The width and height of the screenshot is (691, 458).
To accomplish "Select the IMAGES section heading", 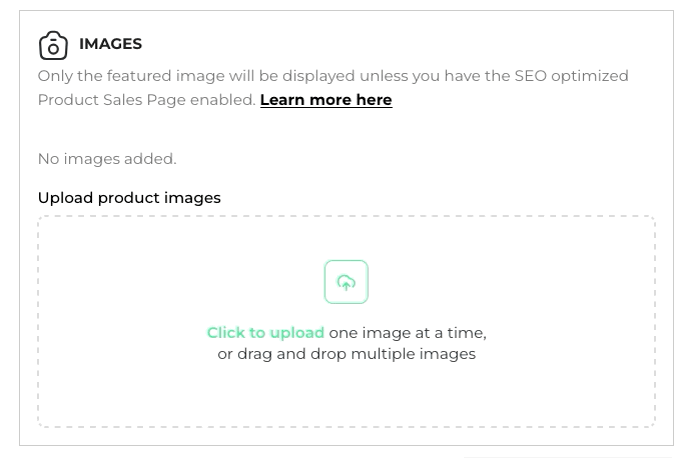I will point(110,44).
